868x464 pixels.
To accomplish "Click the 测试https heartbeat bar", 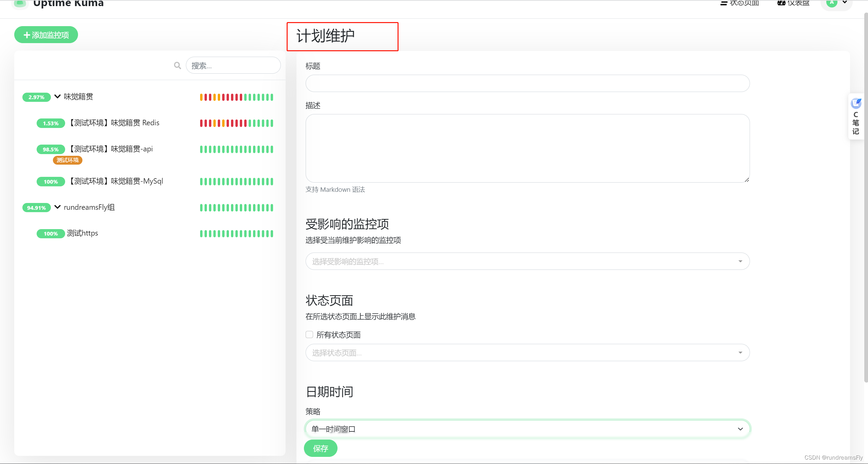I will point(236,234).
